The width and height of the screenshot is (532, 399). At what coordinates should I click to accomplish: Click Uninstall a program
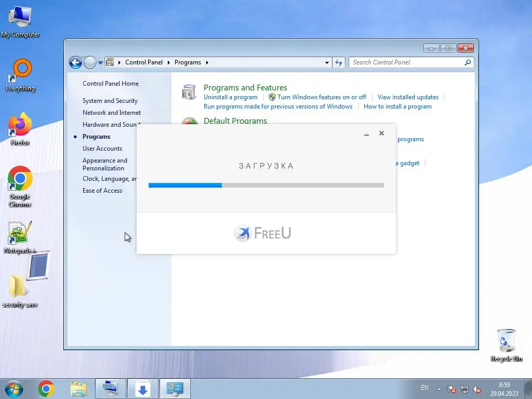coord(230,97)
